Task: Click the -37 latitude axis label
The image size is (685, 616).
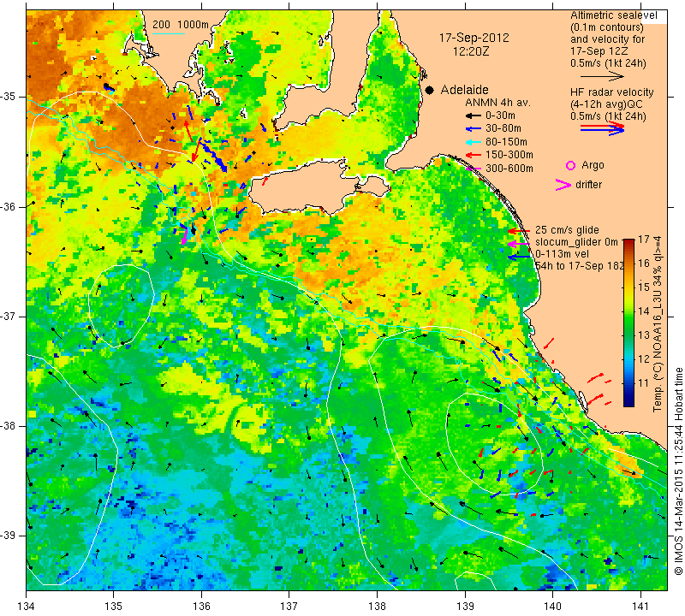Action: click(9, 316)
